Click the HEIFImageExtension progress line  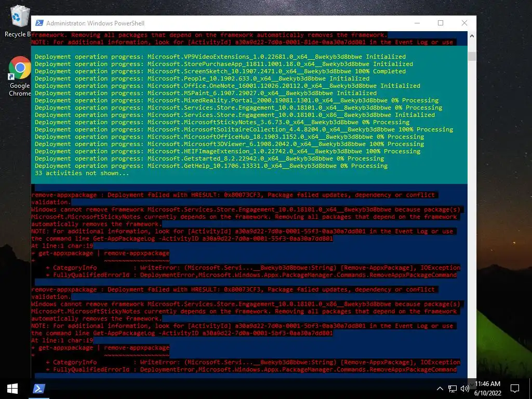[x=228, y=151]
